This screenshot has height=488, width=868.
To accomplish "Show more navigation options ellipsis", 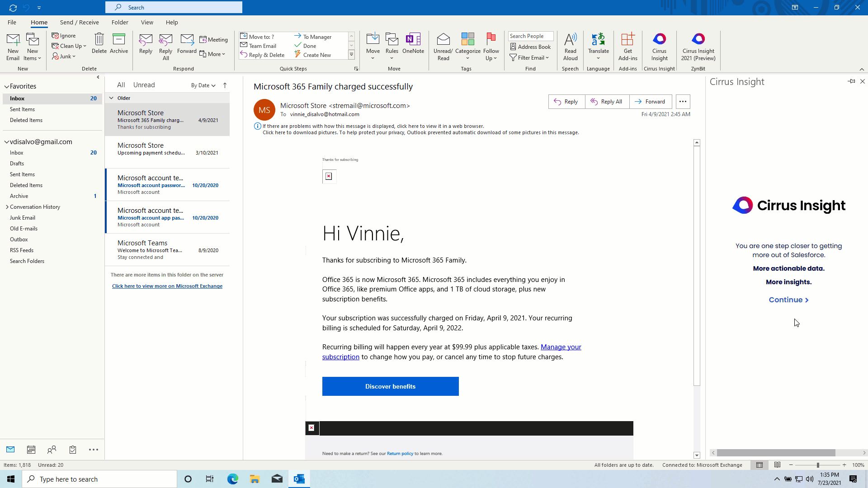I will (x=94, y=450).
